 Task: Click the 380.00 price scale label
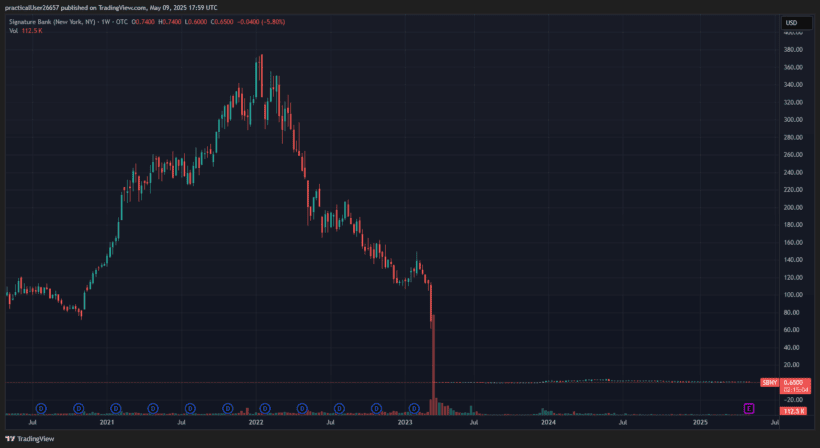[x=795, y=50]
